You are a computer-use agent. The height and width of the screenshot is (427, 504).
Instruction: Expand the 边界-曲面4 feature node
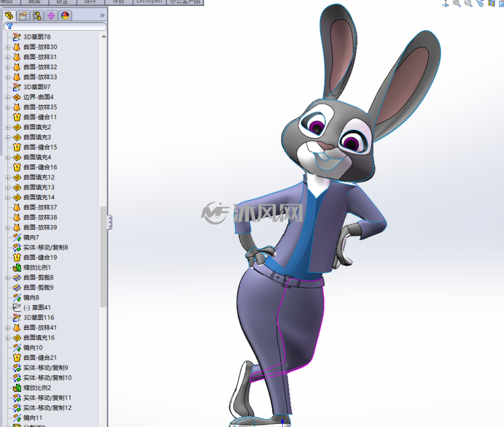8,97
